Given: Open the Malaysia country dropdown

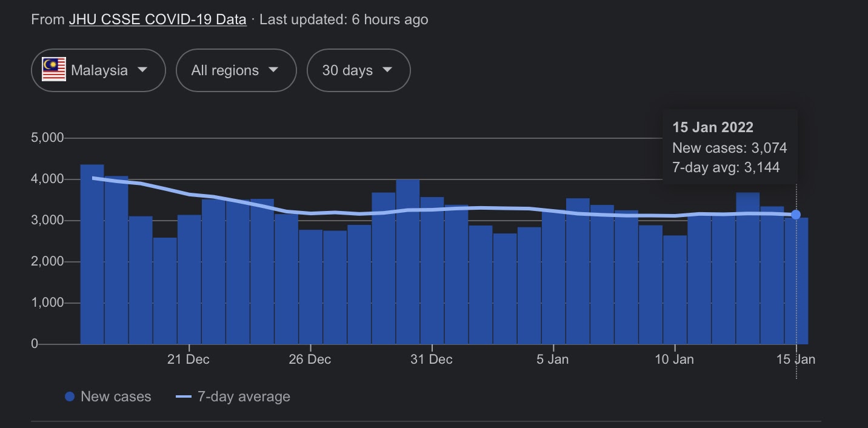Looking at the screenshot, I should tap(98, 70).
